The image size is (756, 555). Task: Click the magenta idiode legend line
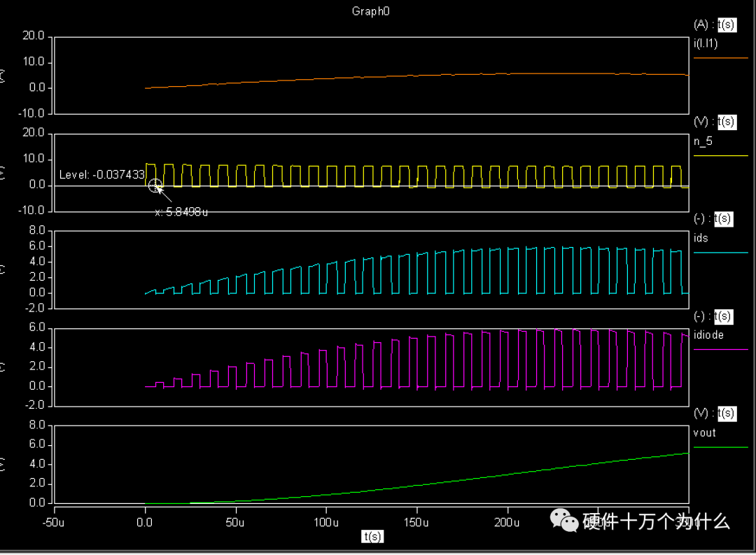[720, 350]
